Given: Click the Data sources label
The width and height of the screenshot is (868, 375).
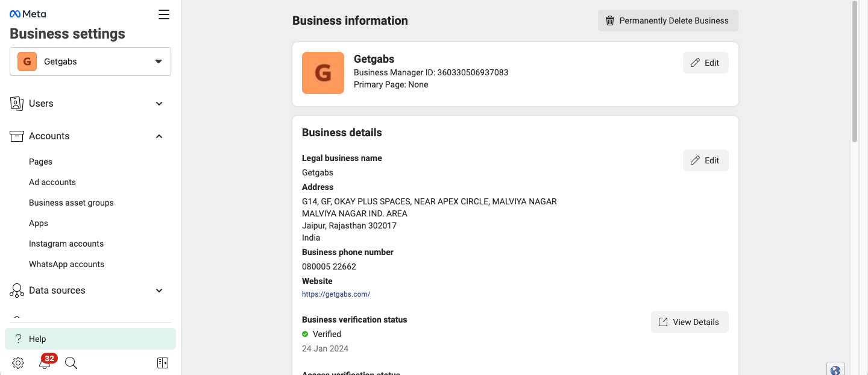Looking at the screenshot, I should 57,291.
